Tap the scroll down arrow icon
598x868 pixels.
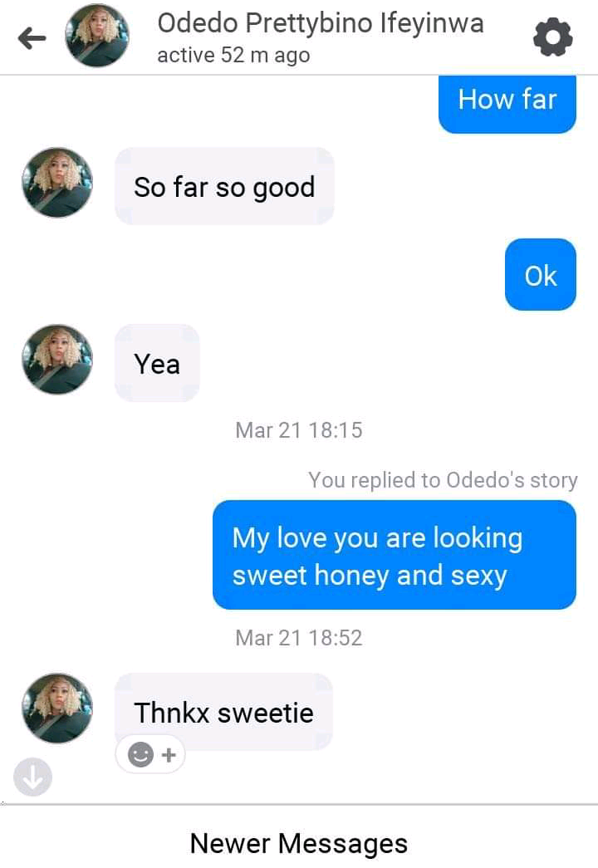(x=32, y=777)
